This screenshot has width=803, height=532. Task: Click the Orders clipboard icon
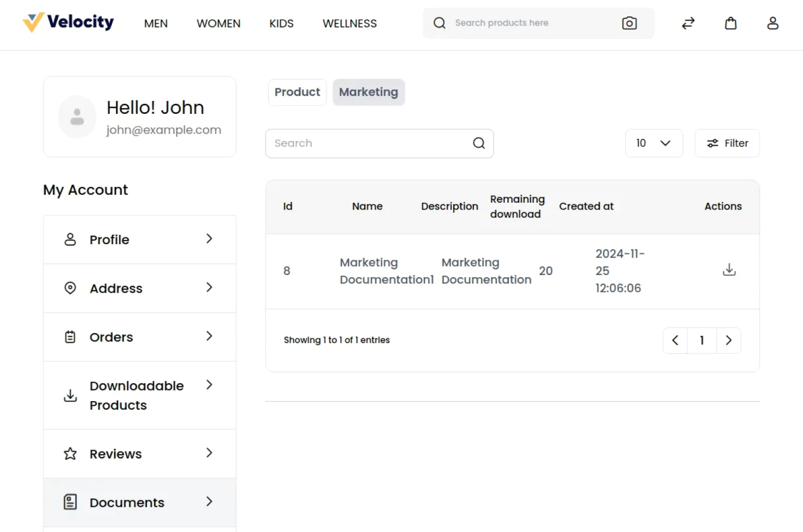tap(70, 337)
